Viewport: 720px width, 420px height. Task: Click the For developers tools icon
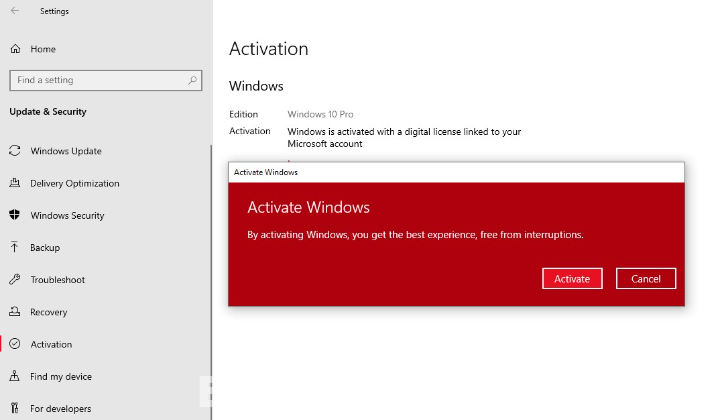pos(15,408)
